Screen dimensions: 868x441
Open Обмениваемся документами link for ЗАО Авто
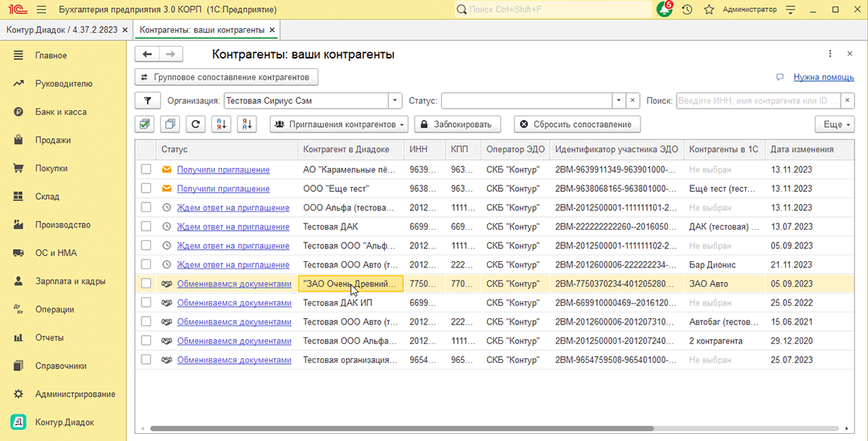tap(234, 284)
